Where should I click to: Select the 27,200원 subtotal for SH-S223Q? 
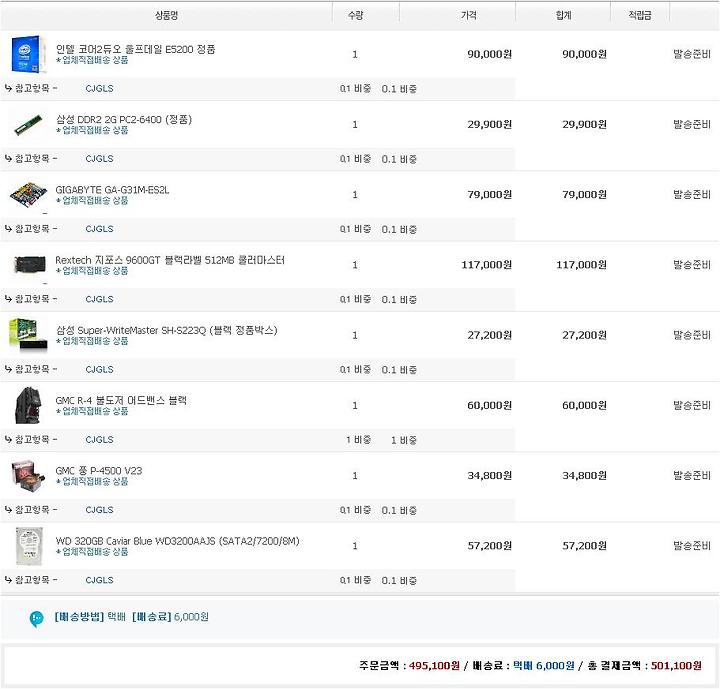tap(584, 335)
